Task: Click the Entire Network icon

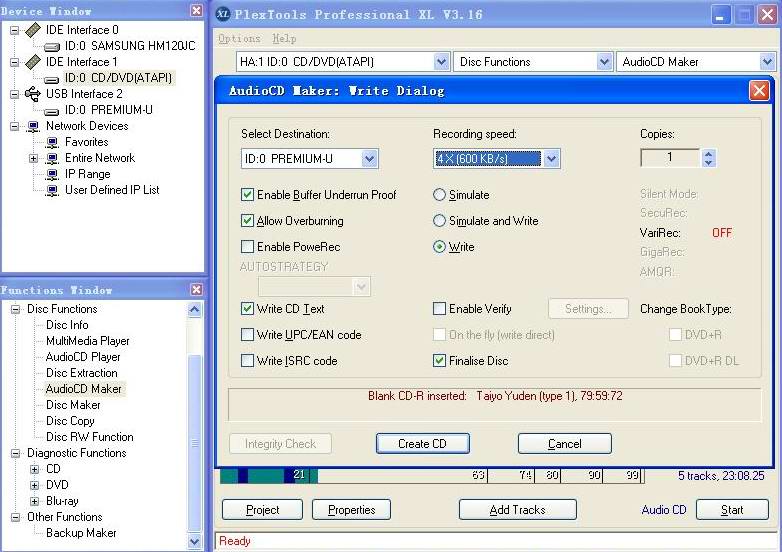Action: click(x=52, y=158)
